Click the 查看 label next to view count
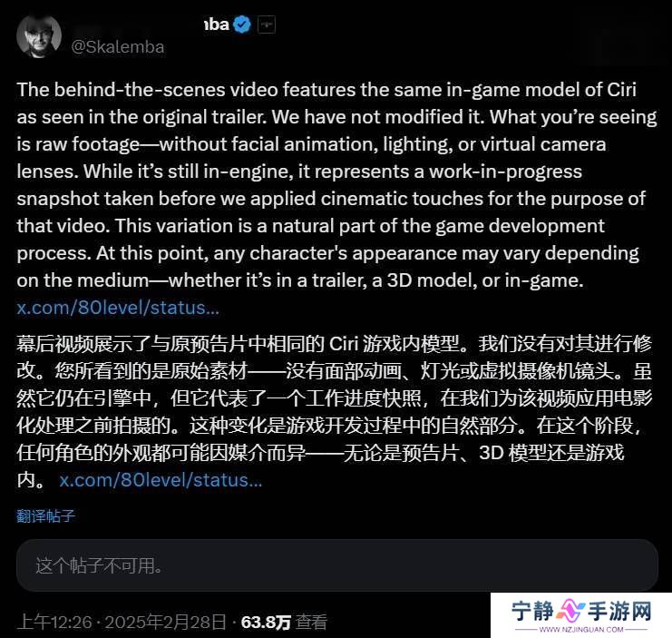672x638 pixels. point(312,623)
